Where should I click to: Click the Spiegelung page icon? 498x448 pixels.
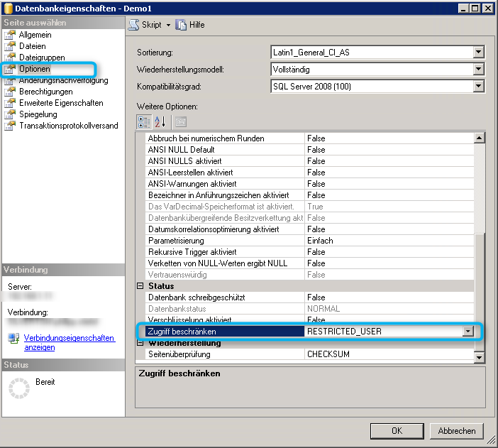10,114
